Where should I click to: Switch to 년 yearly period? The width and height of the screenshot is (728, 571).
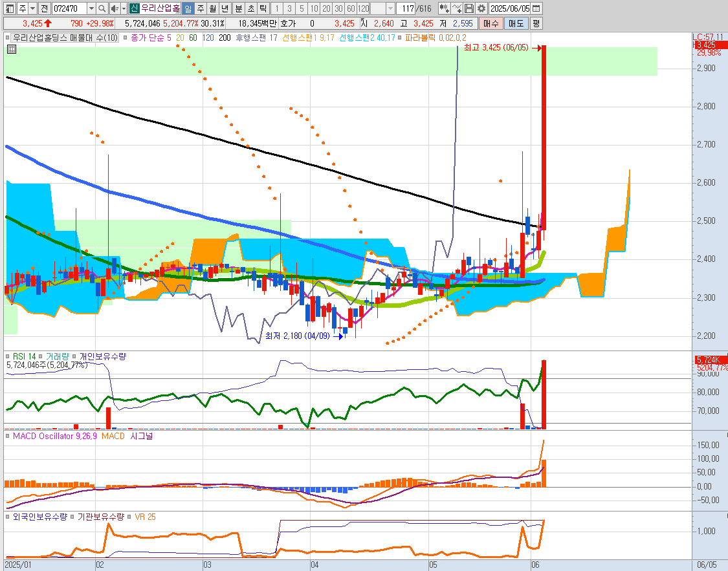(x=225, y=8)
